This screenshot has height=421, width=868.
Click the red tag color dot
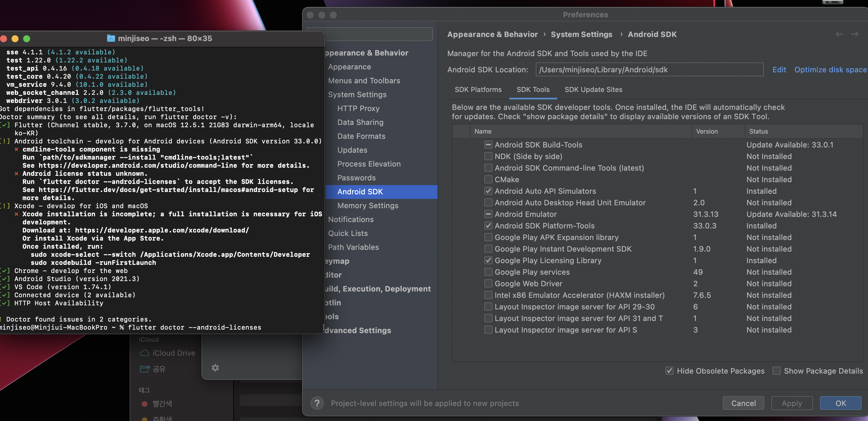145,403
